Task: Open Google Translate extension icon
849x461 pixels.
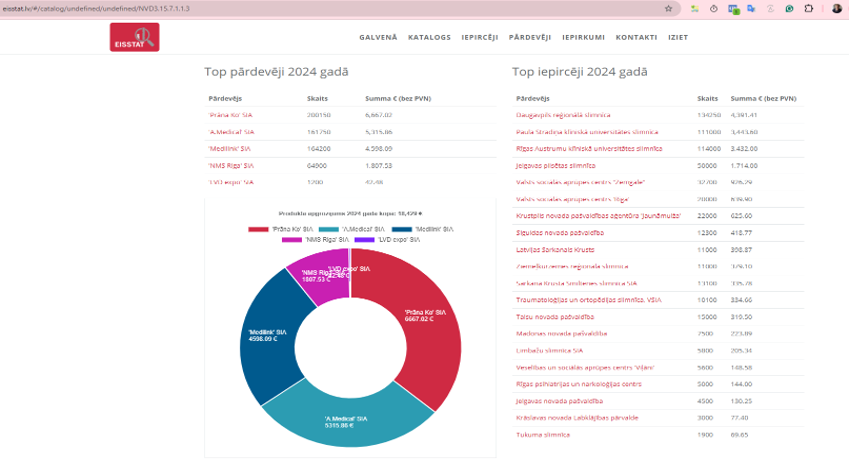Action: [751, 9]
